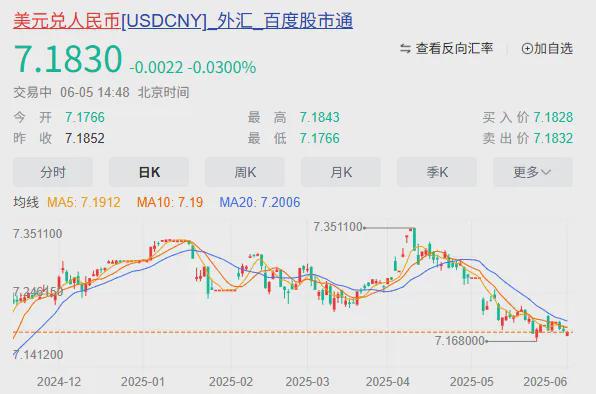Add to watchlist via 加自选 text
Screen dimensions: 596x394
(553, 49)
